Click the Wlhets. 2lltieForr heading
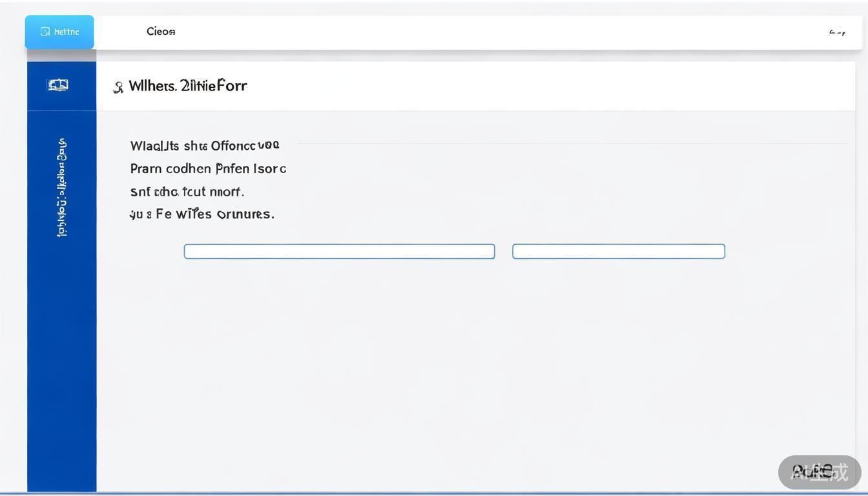This screenshot has height=496, width=868. (188, 86)
